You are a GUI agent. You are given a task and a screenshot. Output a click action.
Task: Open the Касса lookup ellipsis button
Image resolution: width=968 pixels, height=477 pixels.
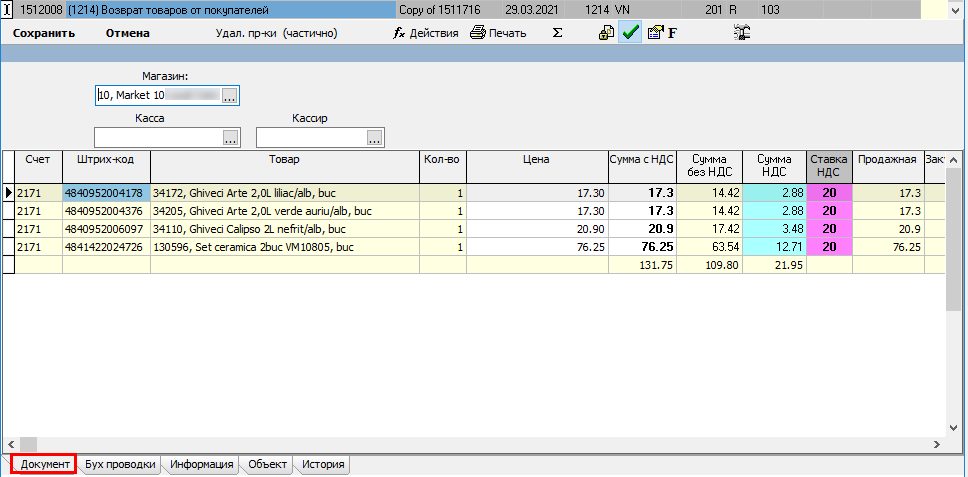[x=231, y=137]
